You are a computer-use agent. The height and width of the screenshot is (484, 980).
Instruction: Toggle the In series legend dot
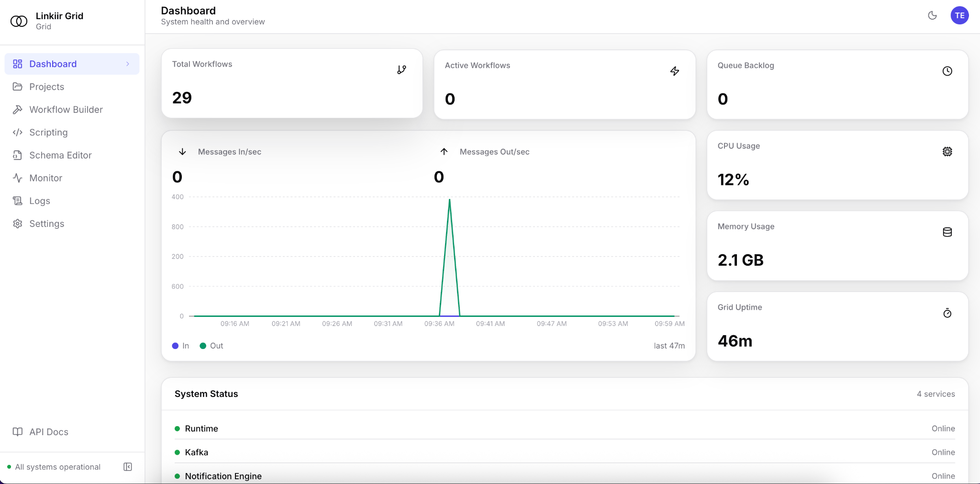(175, 346)
